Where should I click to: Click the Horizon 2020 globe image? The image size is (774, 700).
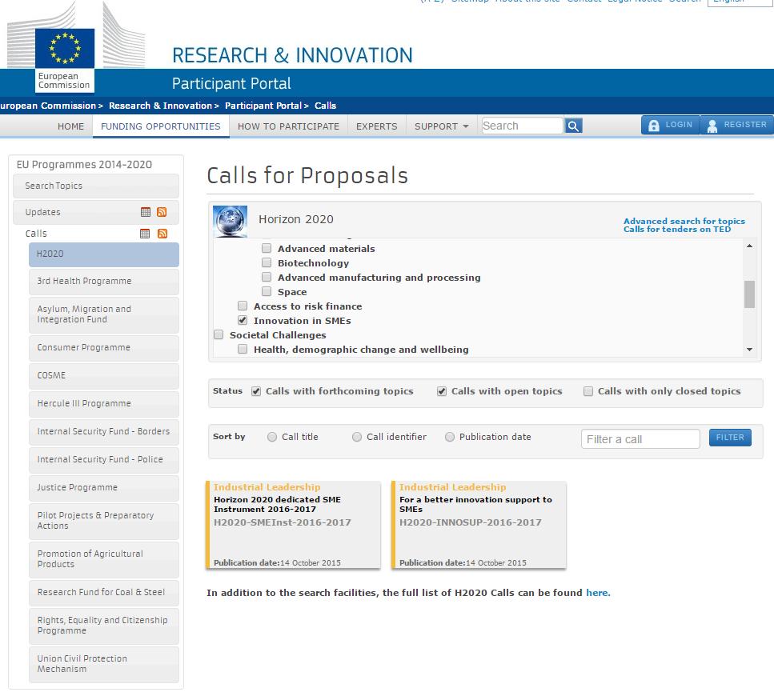pos(230,221)
